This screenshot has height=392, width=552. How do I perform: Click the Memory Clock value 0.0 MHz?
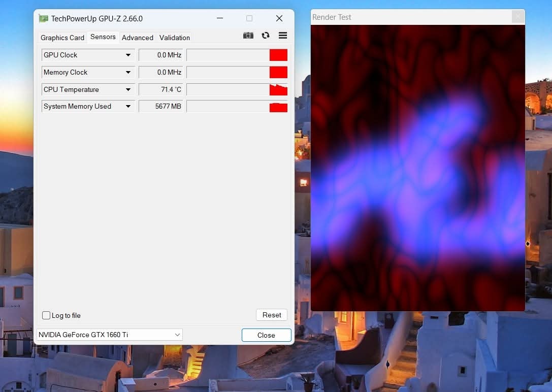(161, 72)
